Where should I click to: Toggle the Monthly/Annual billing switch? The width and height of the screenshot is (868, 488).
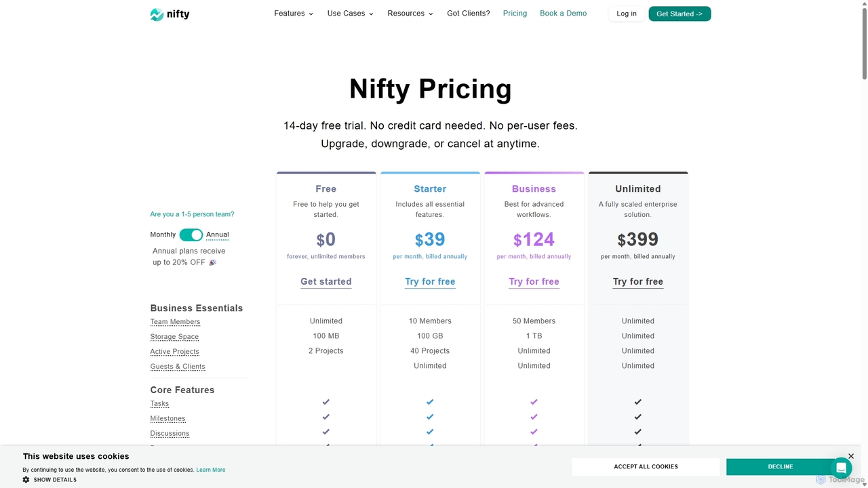tap(191, 235)
